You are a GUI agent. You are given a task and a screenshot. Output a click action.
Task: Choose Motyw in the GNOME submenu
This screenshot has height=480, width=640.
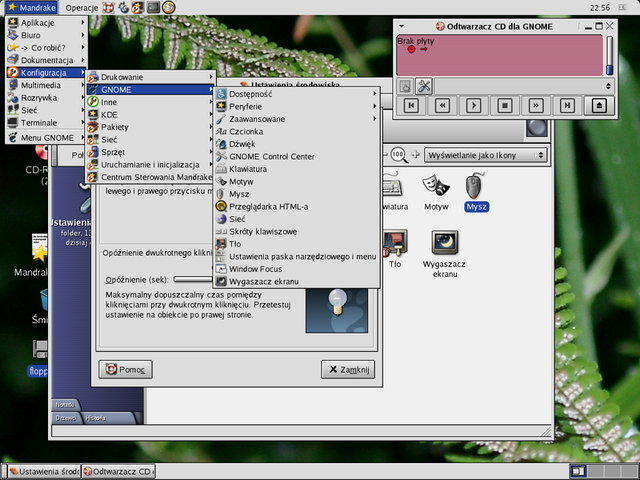[x=296, y=182]
